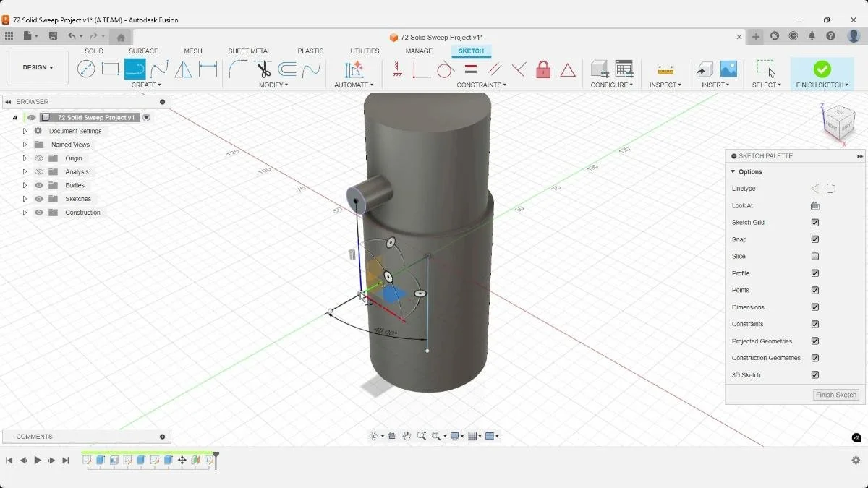Open the CREATE dropdown menu
Screen dimensions: 868x488
click(146, 85)
